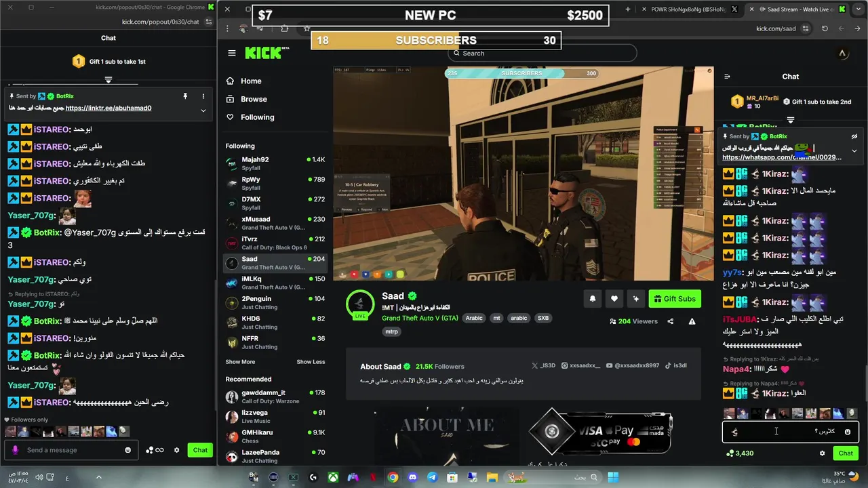Image resolution: width=868 pixels, height=488 pixels.
Task: Click Show Less under Following list
Action: click(311, 362)
